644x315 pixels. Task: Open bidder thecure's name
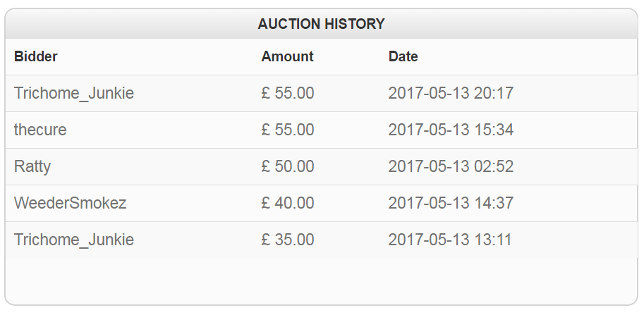[40, 130]
